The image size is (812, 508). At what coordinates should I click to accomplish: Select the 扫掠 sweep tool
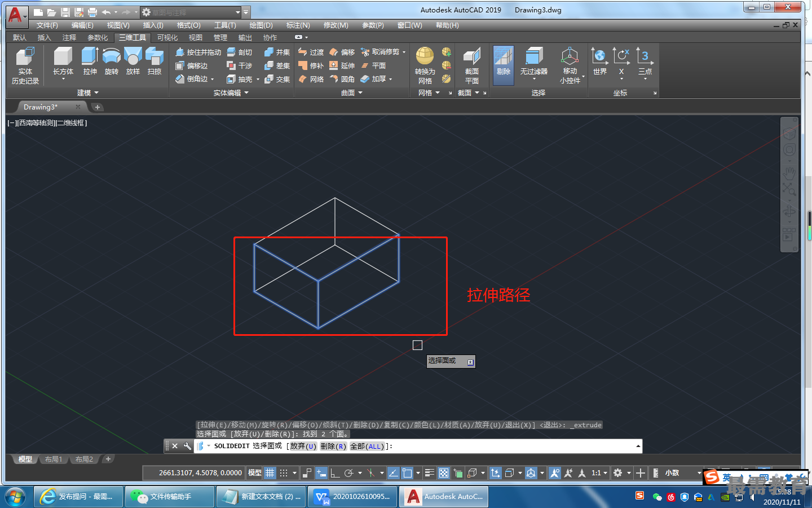[x=154, y=62]
